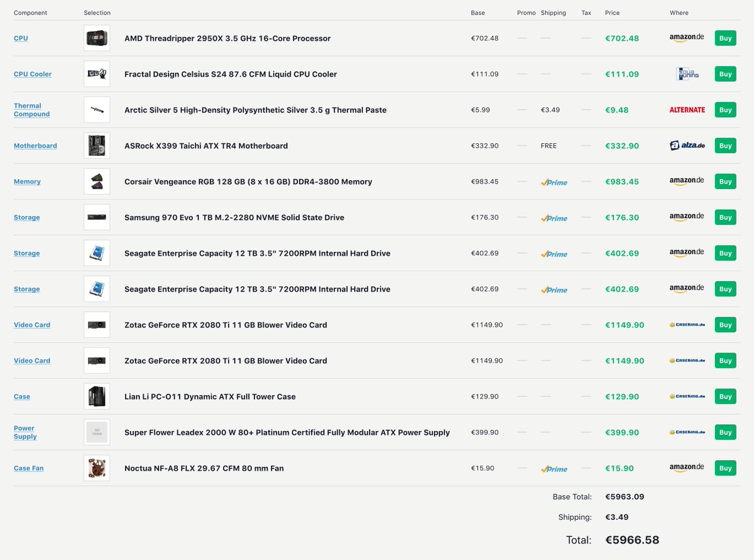The width and height of the screenshot is (754, 560).
Task: Open the ALTERNATE merchant logo for Thermal Compound
Action: [x=687, y=109]
